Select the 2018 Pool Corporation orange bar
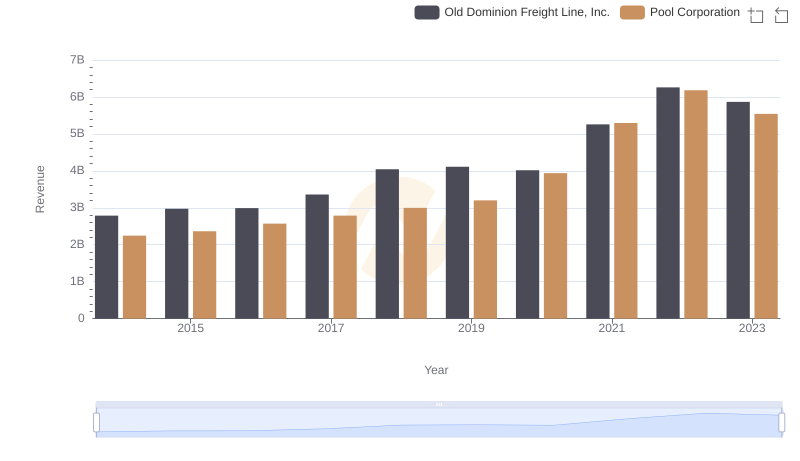The width and height of the screenshot is (800, 461). [x=415, y=263]
